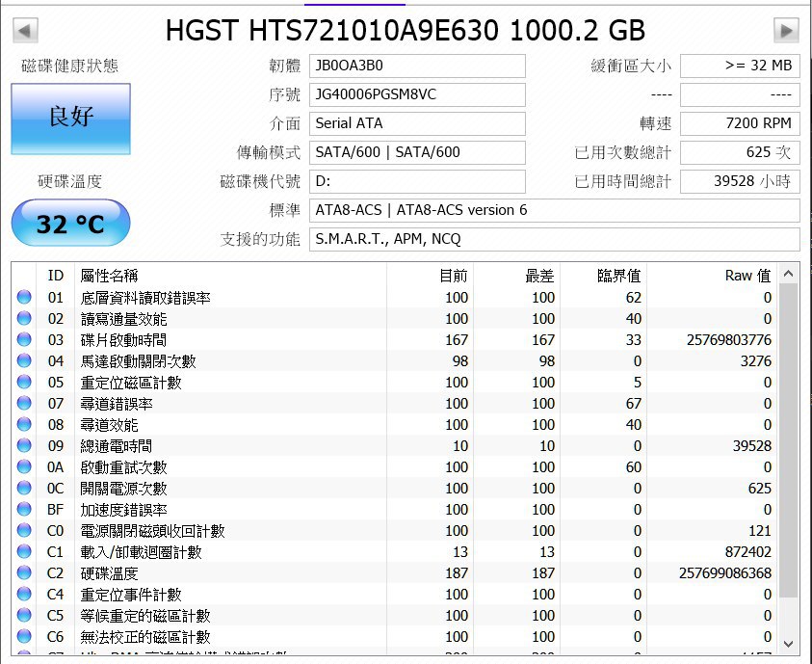The height and width of the screenshot is (664, 812).
Task: Click the 磁碟健康狀態 label
Action: pos(70,66)
